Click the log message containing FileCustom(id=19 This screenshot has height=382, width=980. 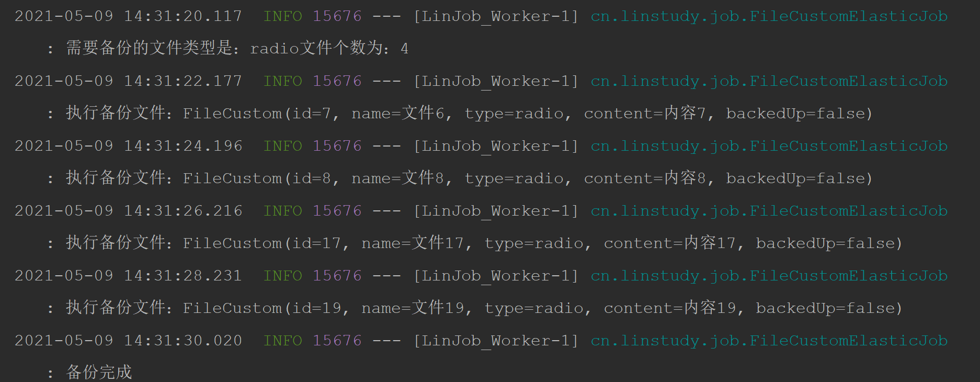pos(484,308)
